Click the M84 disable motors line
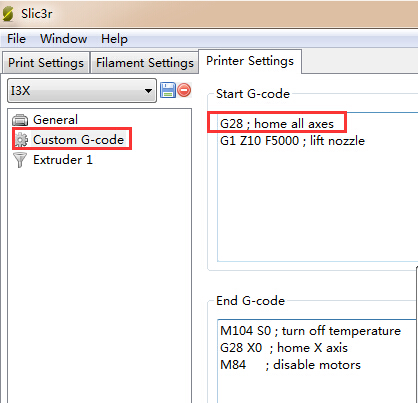The height and width of the screenshot is (403, 418). click(290, 365)
